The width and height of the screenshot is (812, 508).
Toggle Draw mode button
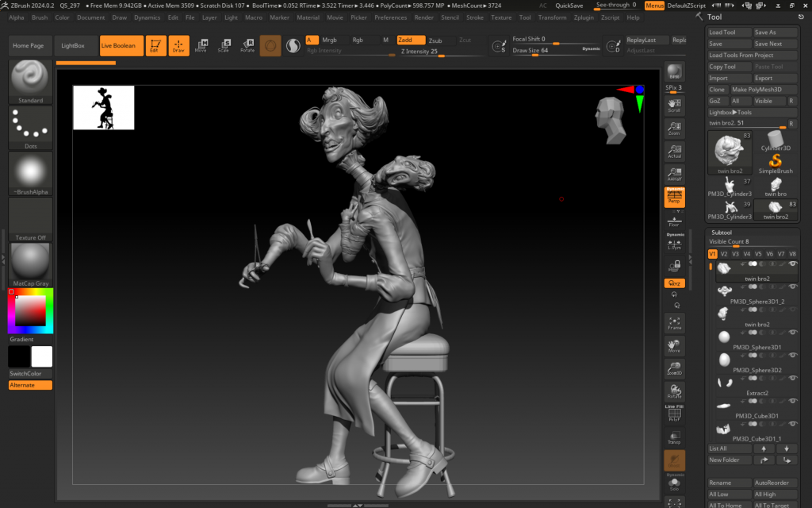178,45
